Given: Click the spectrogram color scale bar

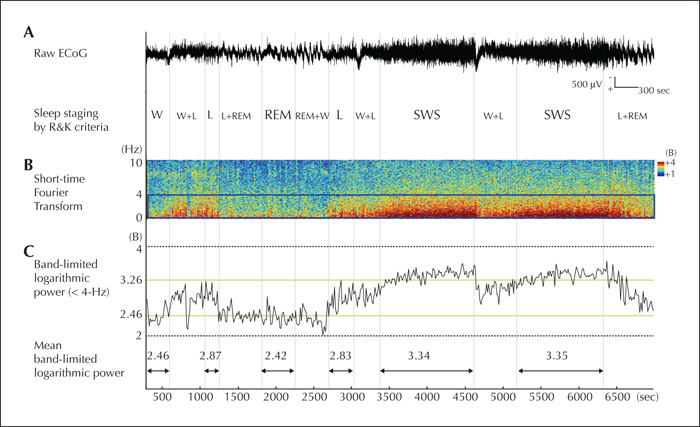Looking at the screenshot, I should 660,169.
